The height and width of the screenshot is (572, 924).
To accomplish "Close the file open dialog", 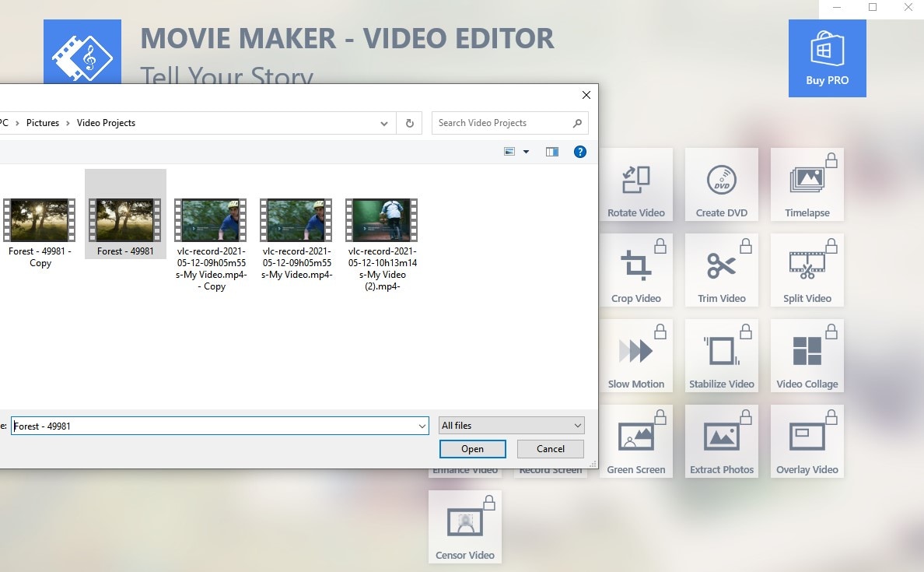I will pos(586,95).
